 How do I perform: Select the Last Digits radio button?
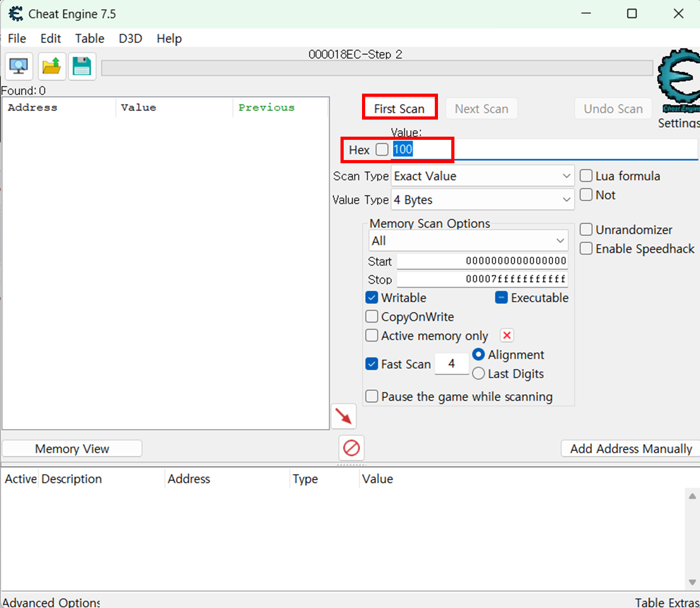click(478, 373)
